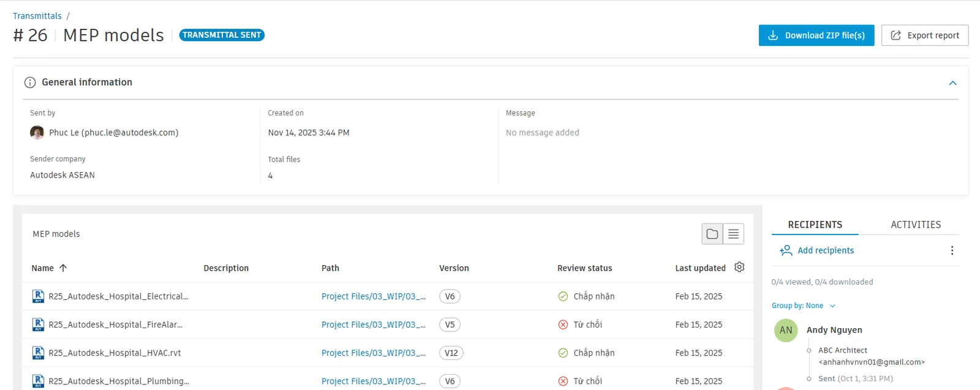Screen dimensions: 980x390
Task: Switch to folder view
Action: click(712, 234)
